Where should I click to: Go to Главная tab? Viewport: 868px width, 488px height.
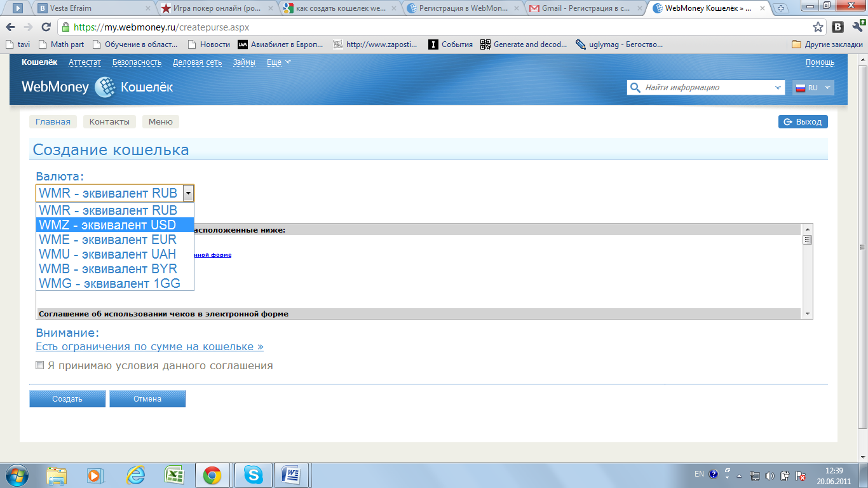(53, 122)
